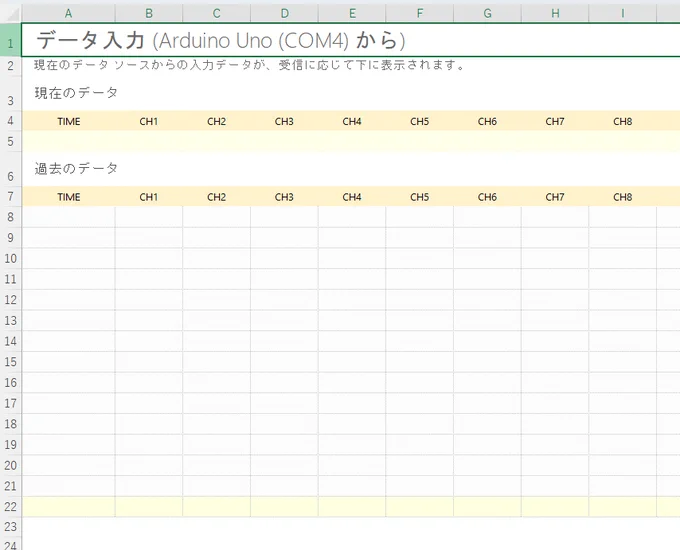Select column A header

tap(69, 13)
